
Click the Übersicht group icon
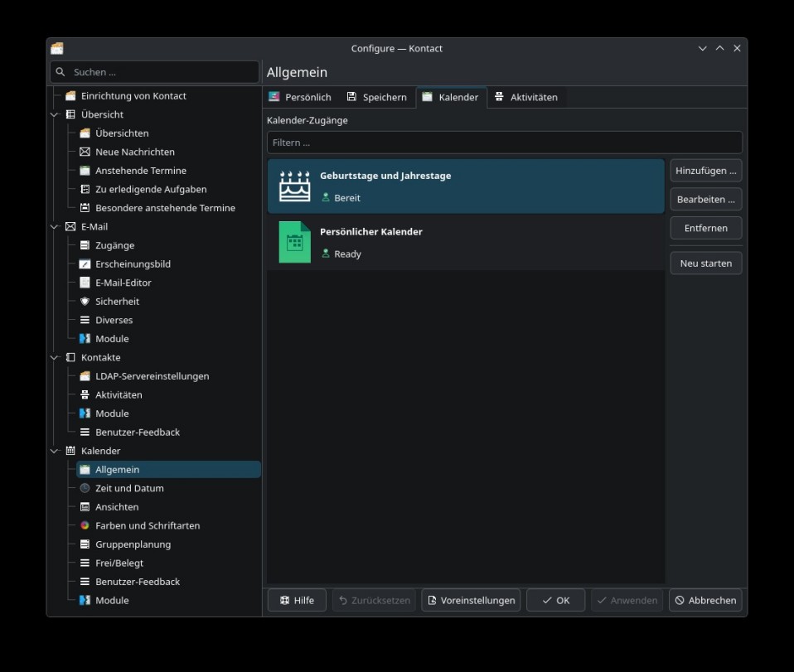70,114
